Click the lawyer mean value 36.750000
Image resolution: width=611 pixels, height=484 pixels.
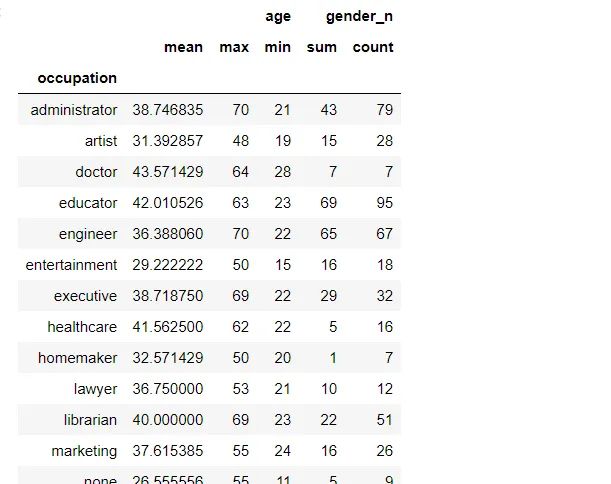tap(168, 389)
